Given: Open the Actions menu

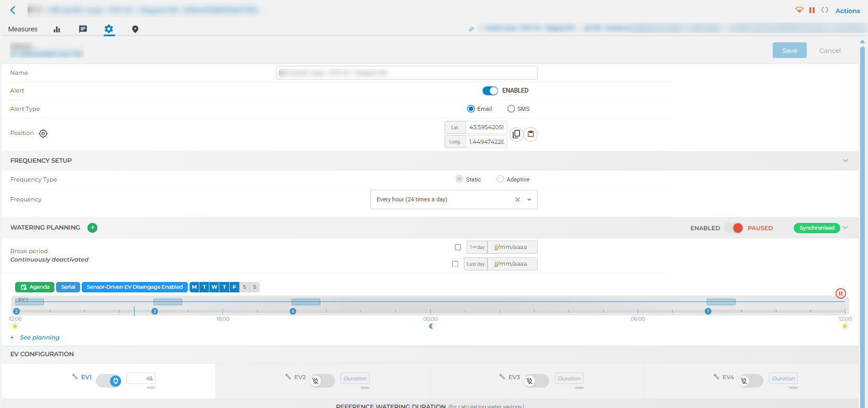Looking at the screenshot, I should click(847, 10).
